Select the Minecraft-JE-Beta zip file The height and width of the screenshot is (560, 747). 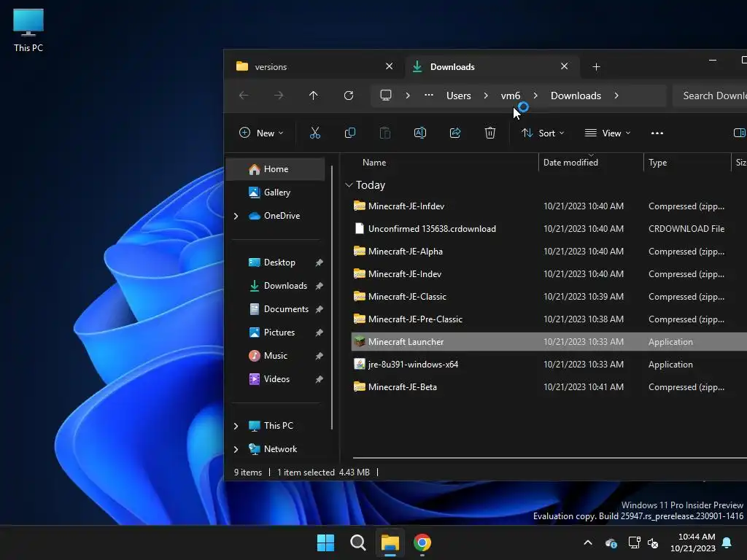point(403,387)
